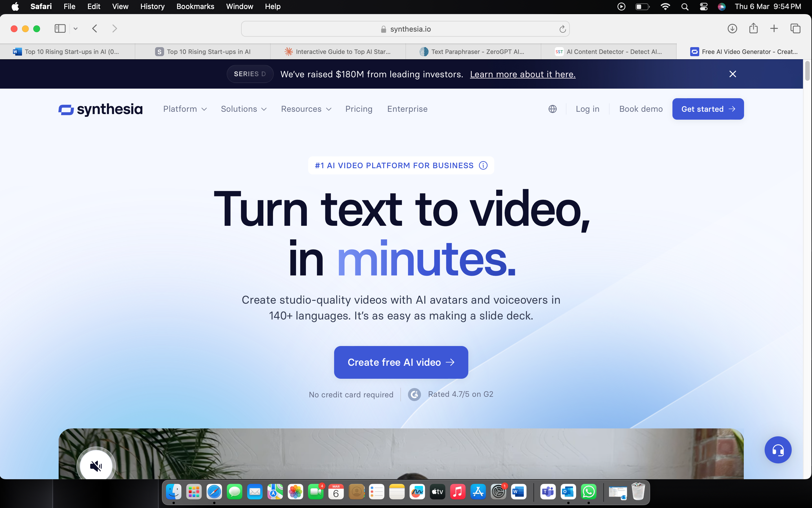Image resolution: width=812 pixels, height=508 pixels.
Task: Select the Free AI Video Generator tab
Action: pos(744,51)
